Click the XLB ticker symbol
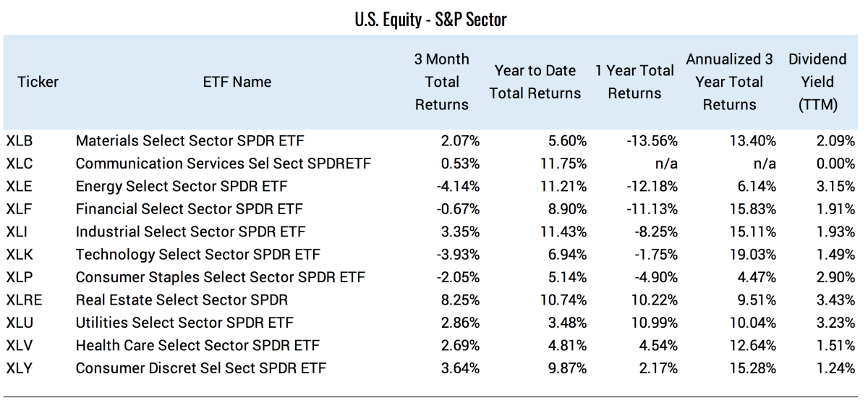 tap(19, 140)
